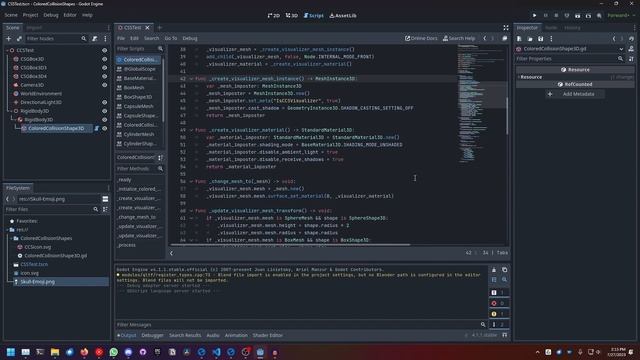Screen dimensions: 640x360
Task: Switch to the Shader Editor tab
Action: [x=267, y=335]
